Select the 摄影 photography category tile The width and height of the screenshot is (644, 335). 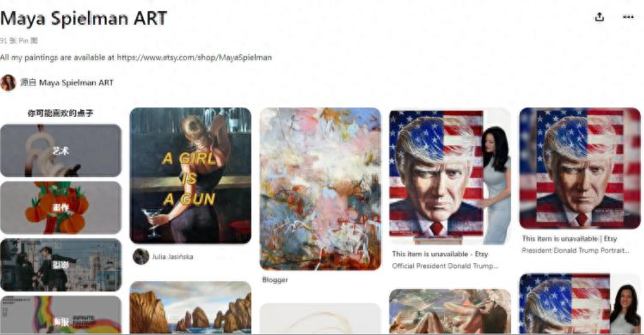tap(61, 265)
